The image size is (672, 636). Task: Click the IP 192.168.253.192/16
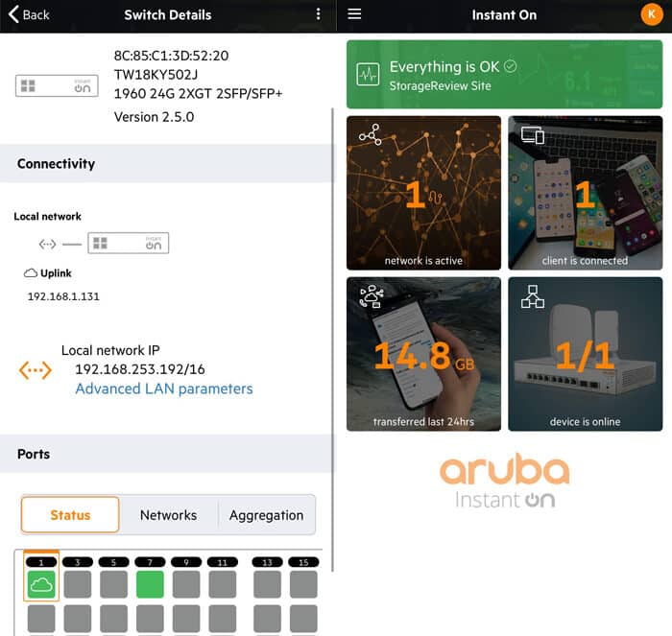point(140,369)
